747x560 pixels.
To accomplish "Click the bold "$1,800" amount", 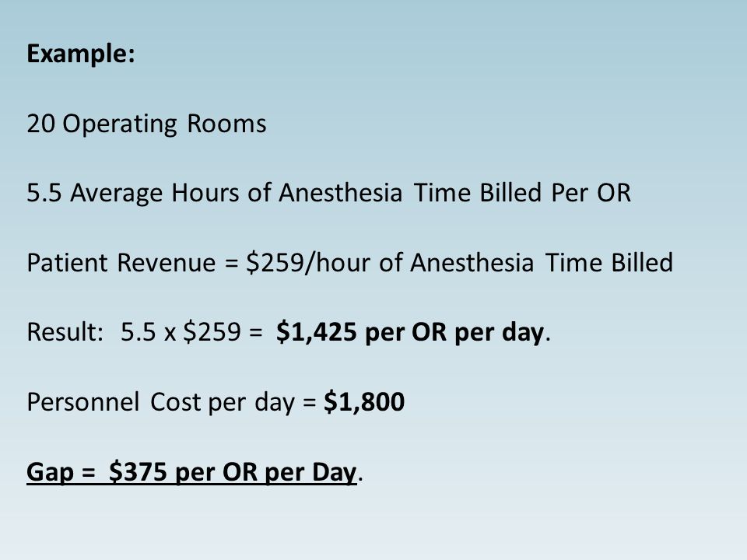I will tap(364, 401).
